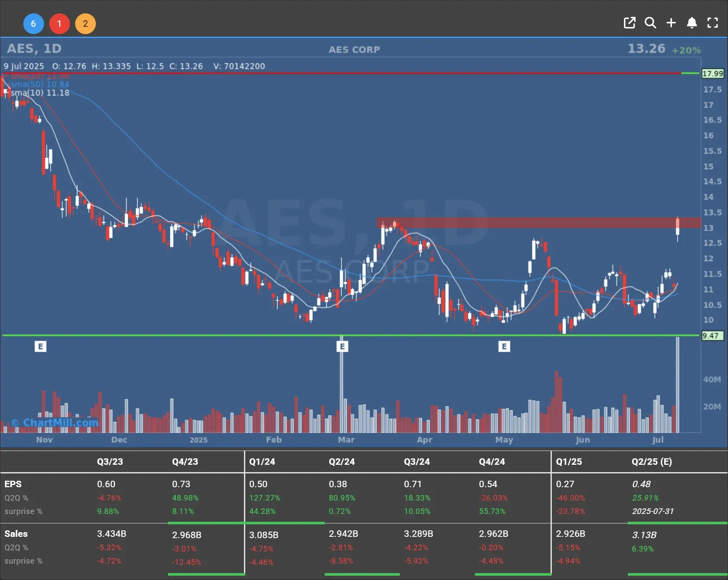Click the 55.73% EPS surprise value
This screenshot has height=580, width=728.
coord(492,511)
